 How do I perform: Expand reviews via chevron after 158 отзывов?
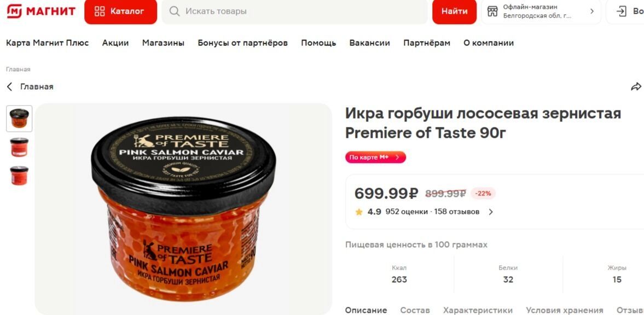coord(490,212)
